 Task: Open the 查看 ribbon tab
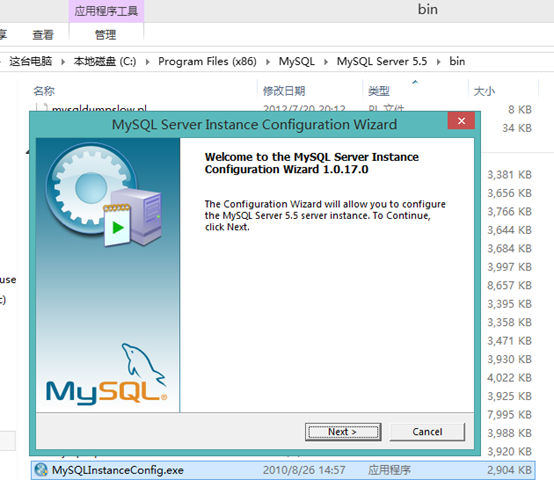point(43,35)
